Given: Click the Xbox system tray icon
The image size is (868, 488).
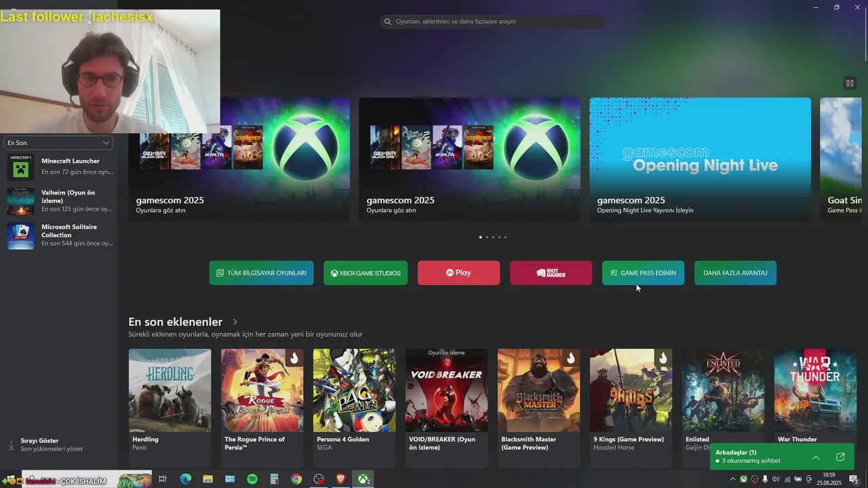Looking at the screenshot, I should click(x=743, y=479).
